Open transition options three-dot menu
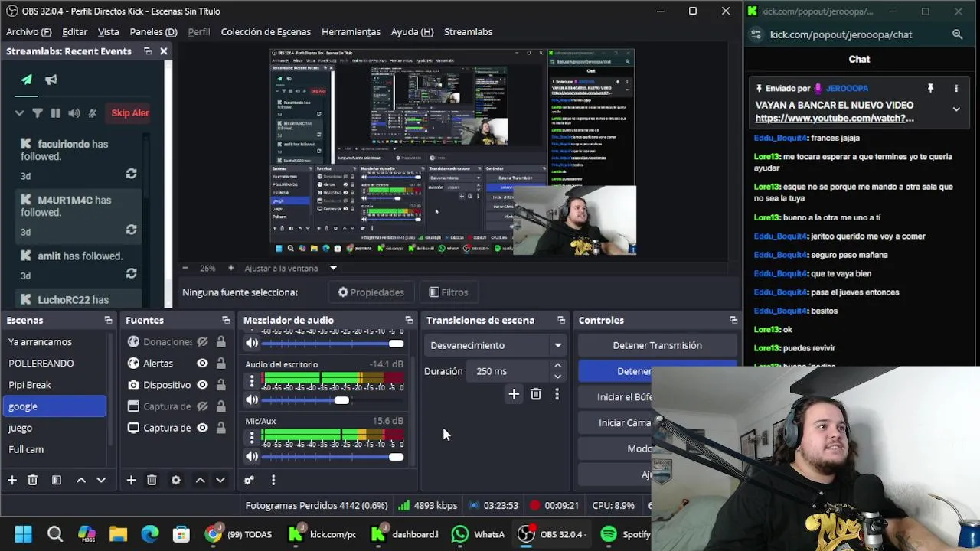 click(557, 394)
